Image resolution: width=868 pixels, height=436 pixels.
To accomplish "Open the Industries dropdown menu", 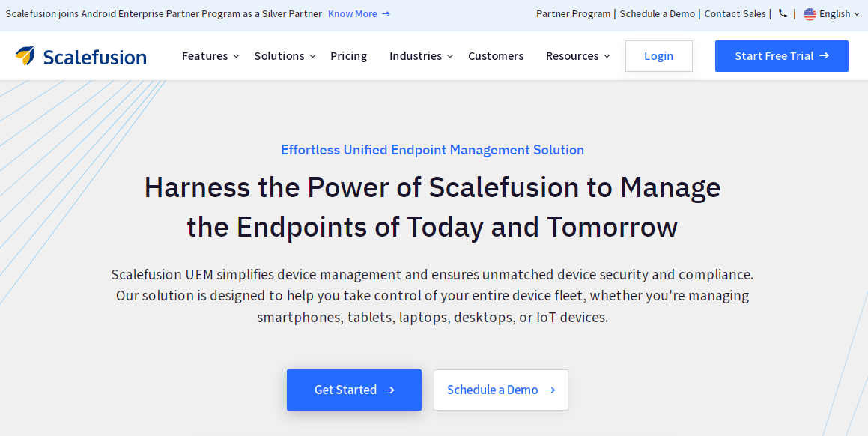I will 421,56.
